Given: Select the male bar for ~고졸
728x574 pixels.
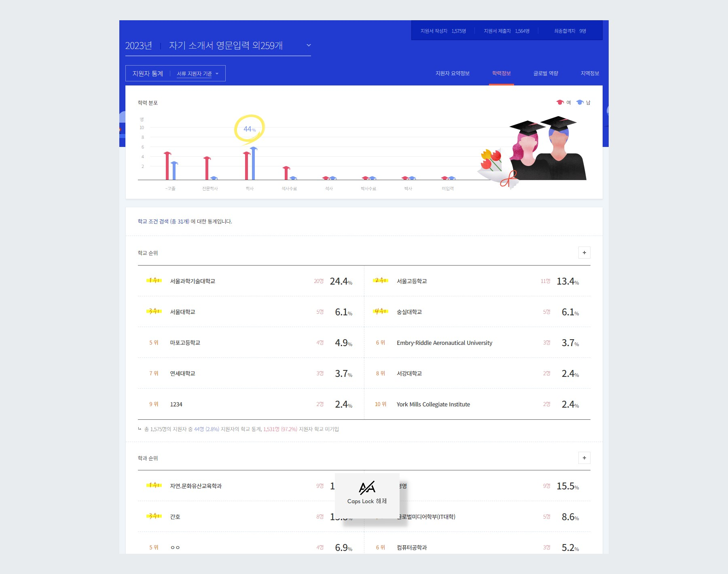Looking at the screenshot, I should 174,171.
